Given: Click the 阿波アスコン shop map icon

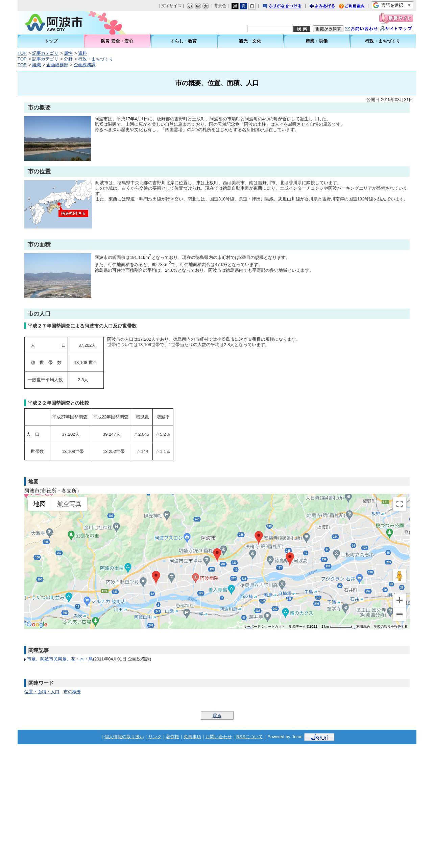Looking at the screenshot, I should pos(187,537).
